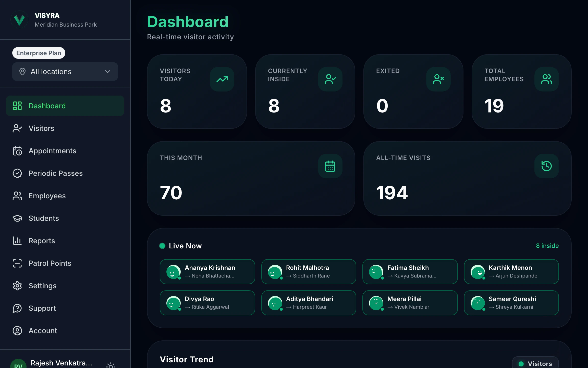This screenshot has height=368, width=588.
Task: Go to Patrol Points
Action: (65, 263)
